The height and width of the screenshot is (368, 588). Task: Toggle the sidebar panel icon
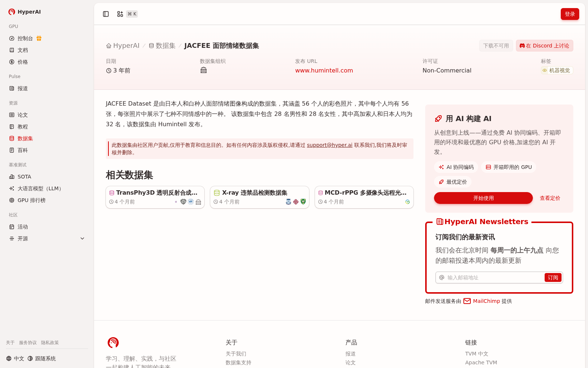pos(106,14)
